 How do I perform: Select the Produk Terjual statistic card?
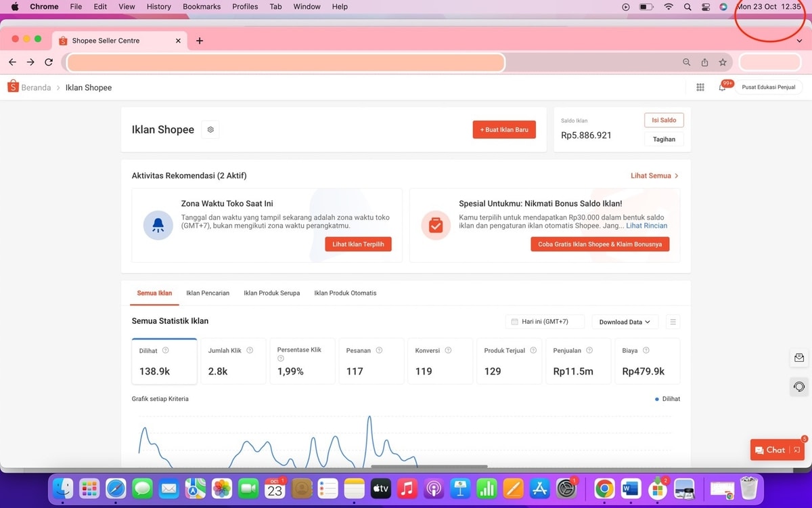coord(510,362)
